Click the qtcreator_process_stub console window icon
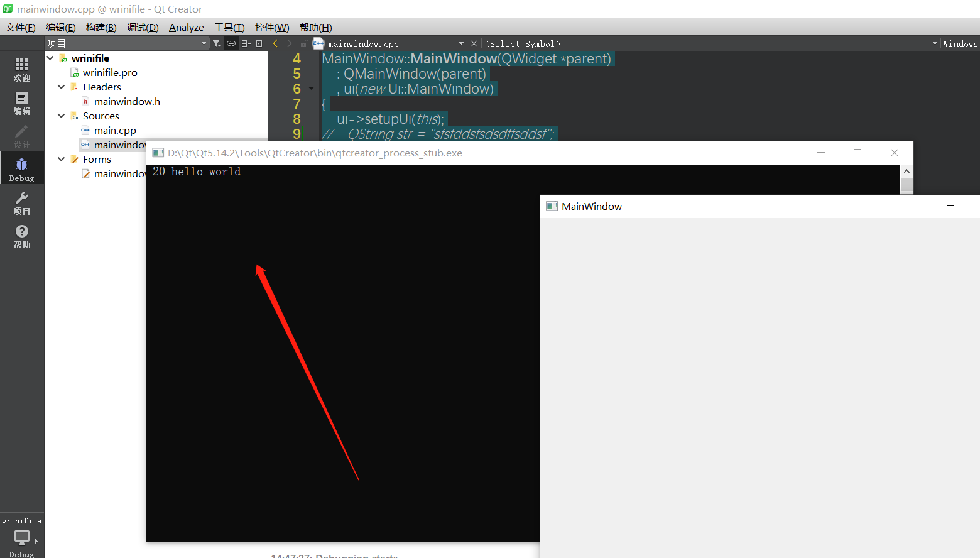Image resolution: width=980 pixels, height=558 pixels. [x=158, y=153]
